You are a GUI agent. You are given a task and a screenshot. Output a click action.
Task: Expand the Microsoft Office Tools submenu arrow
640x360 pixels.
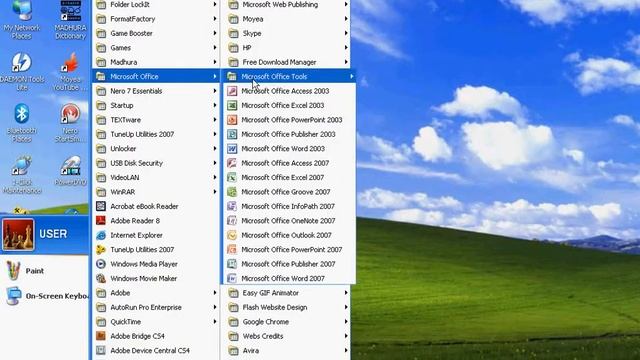coord(351,76)
